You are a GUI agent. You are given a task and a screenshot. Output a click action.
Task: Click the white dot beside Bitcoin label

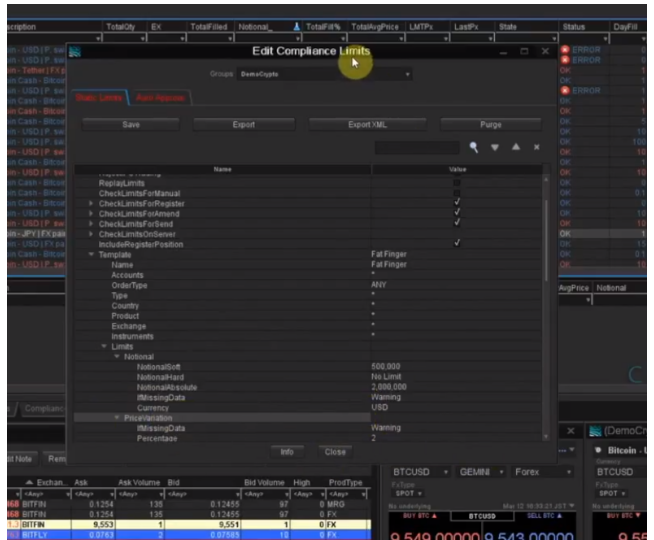pos(598,450)
